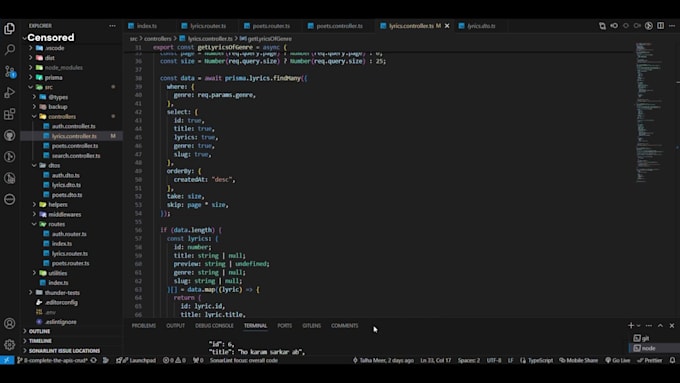Screen dimensions: 680x383
Task: Expand the middlewares folder
Action: (65, 214)
